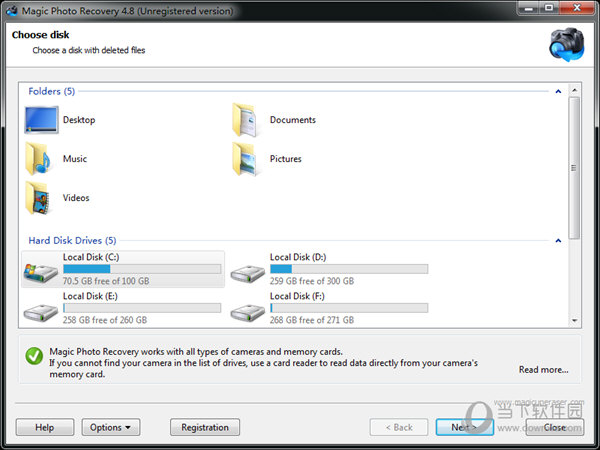Screen dimensions: 600x450
Task: Open the Help button
Action: tap(45, 427)
